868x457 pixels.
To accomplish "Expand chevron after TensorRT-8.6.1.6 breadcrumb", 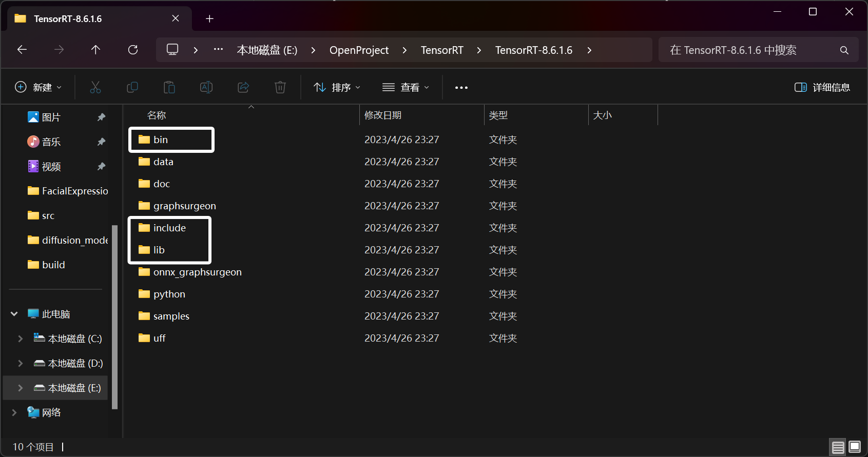I will point(589,50).
